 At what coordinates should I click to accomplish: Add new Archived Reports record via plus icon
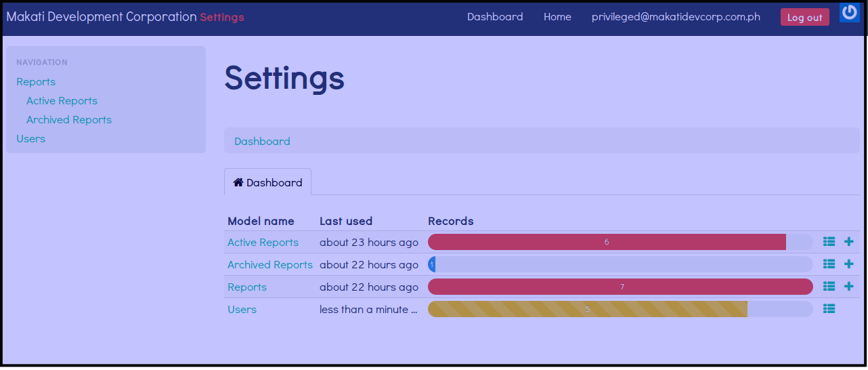[x=849, y=264]
